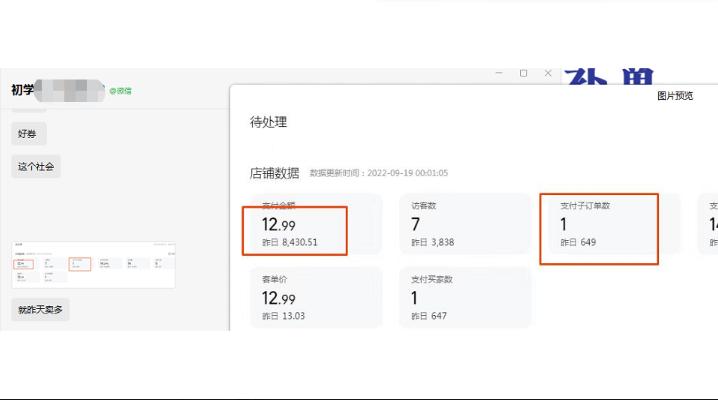Click the maximize button of the chat window
Screen dimensions: 718x400
tap(523, 73)
